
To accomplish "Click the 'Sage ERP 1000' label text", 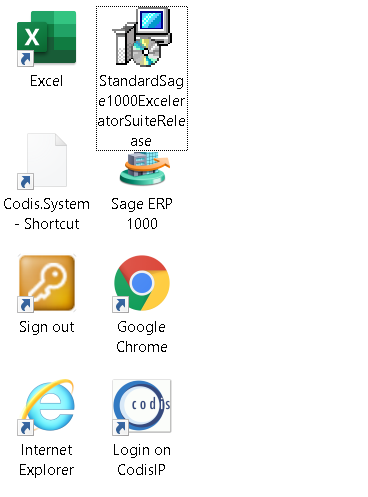I will click(142, 214).
